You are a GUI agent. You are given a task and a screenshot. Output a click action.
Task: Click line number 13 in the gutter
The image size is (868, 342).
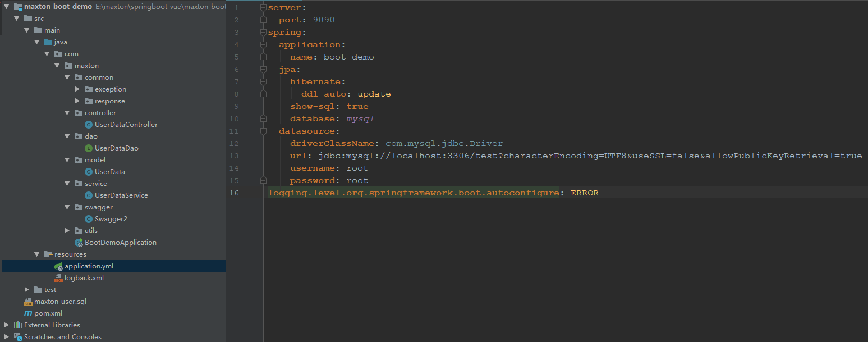click(x=234, y=156)
